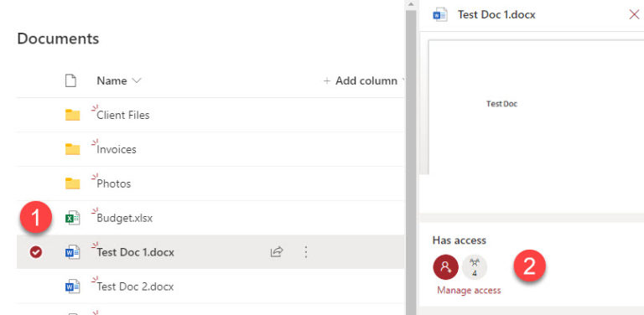
Task: Open the Client Files folder icon
Action: pos(73,115)
